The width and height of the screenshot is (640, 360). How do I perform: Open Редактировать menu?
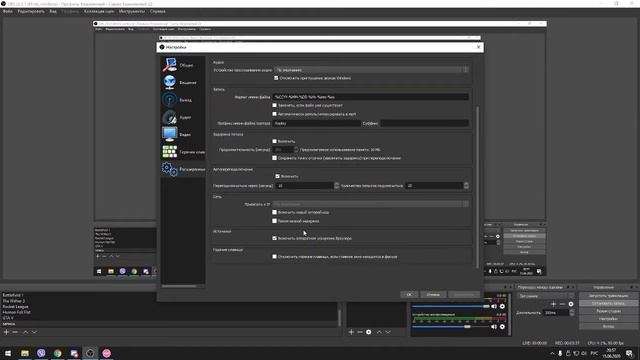(31, 11)
